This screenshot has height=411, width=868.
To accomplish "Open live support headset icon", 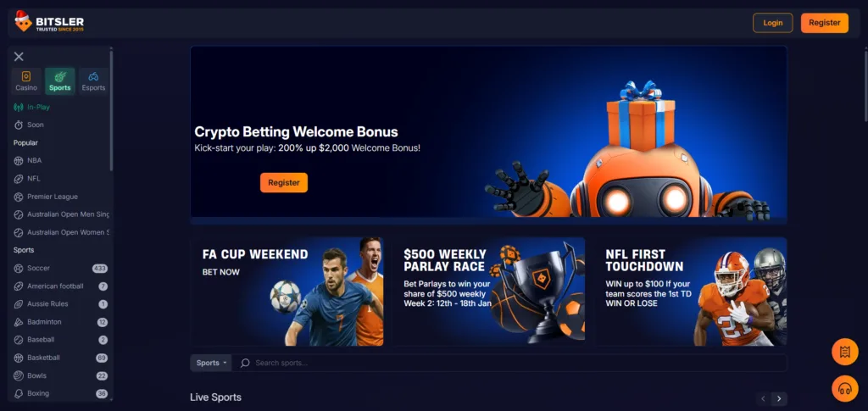I will [x=845, y=388].
